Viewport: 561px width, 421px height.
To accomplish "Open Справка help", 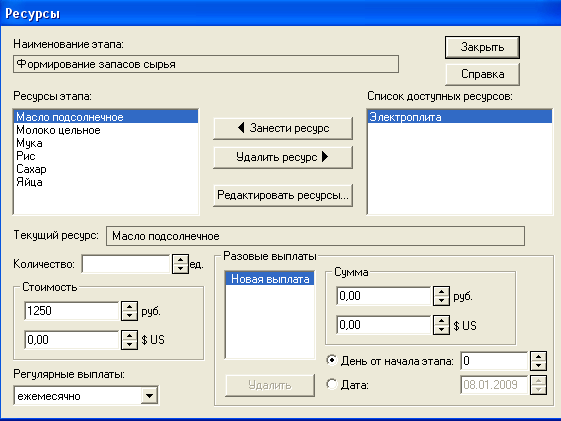I will [x=482, y=74].
